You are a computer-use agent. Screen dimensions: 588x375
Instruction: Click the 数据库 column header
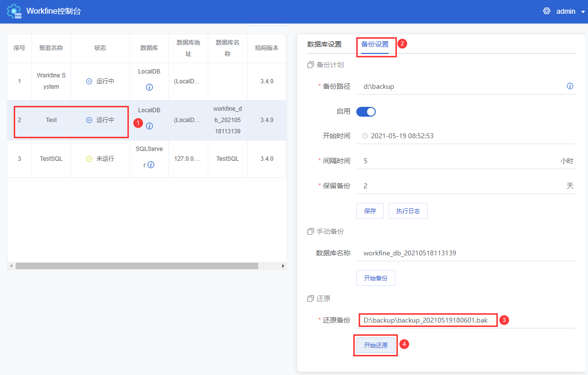pyautogui.click(x=149, y=48)
